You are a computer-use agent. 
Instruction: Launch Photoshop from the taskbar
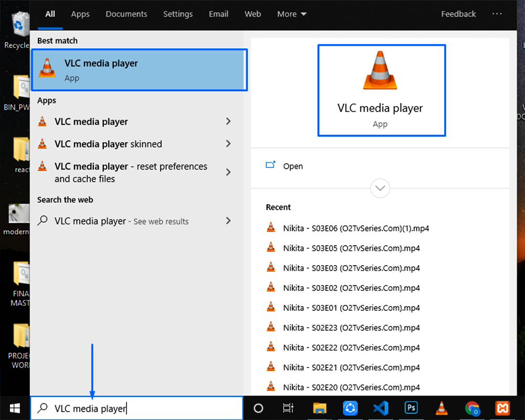(411, 408)
